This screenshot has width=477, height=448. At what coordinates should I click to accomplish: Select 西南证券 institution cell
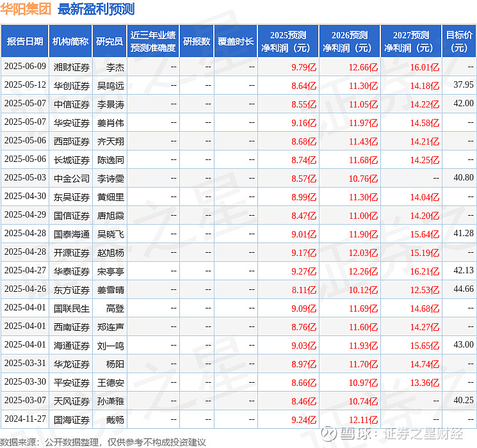(72, 326)
